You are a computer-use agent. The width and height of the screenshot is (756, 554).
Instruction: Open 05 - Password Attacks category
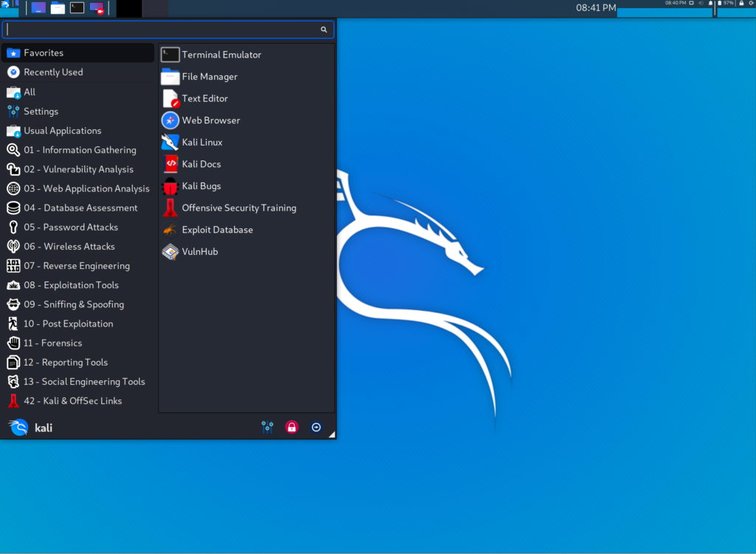click(78, 227)
